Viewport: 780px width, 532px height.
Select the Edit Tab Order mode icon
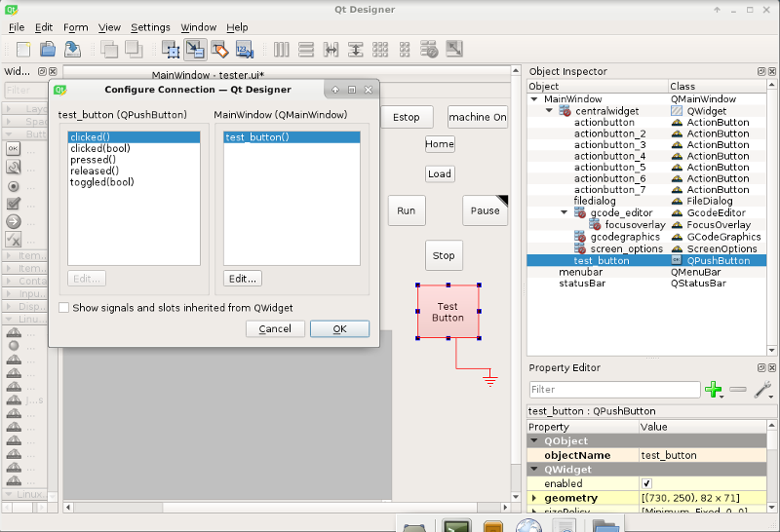tap(244, 49)
